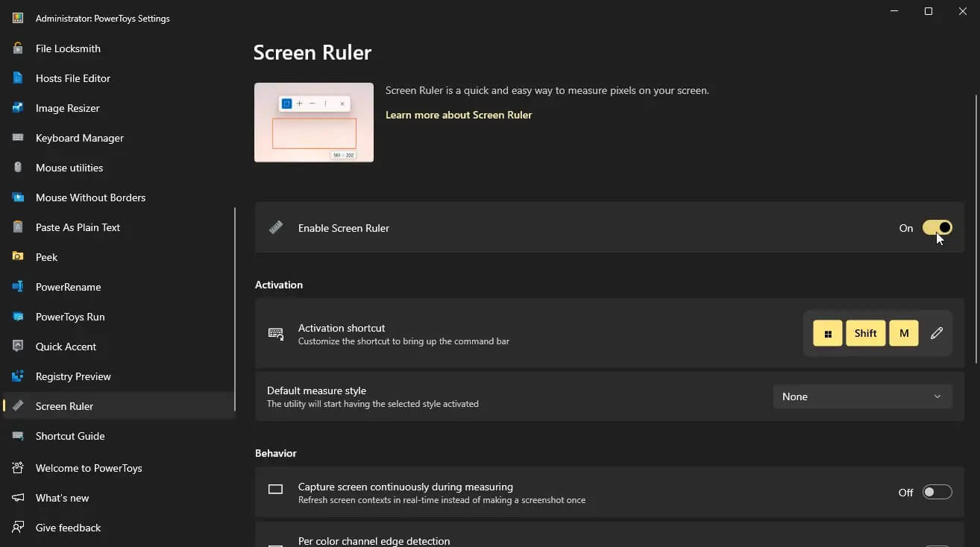Screen dimensions: 980x547
Task: Select Mouse Without Borders in sidebar
Action: (119, 197)
